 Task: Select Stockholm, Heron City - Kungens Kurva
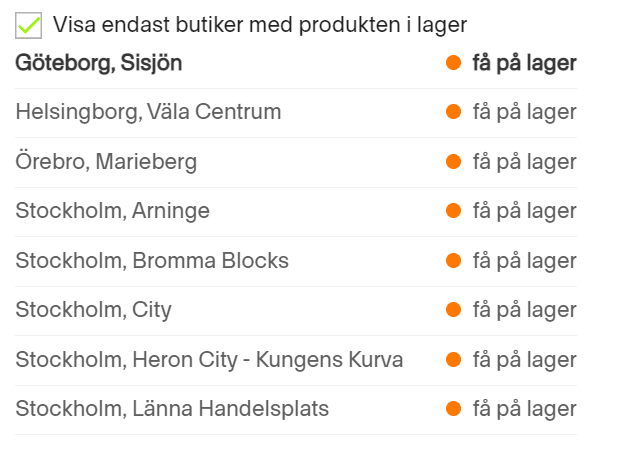click(209, 360)
